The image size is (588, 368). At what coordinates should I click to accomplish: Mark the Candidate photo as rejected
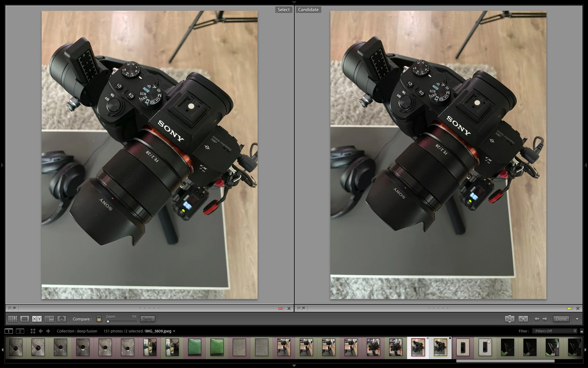(x=303, y=308)
